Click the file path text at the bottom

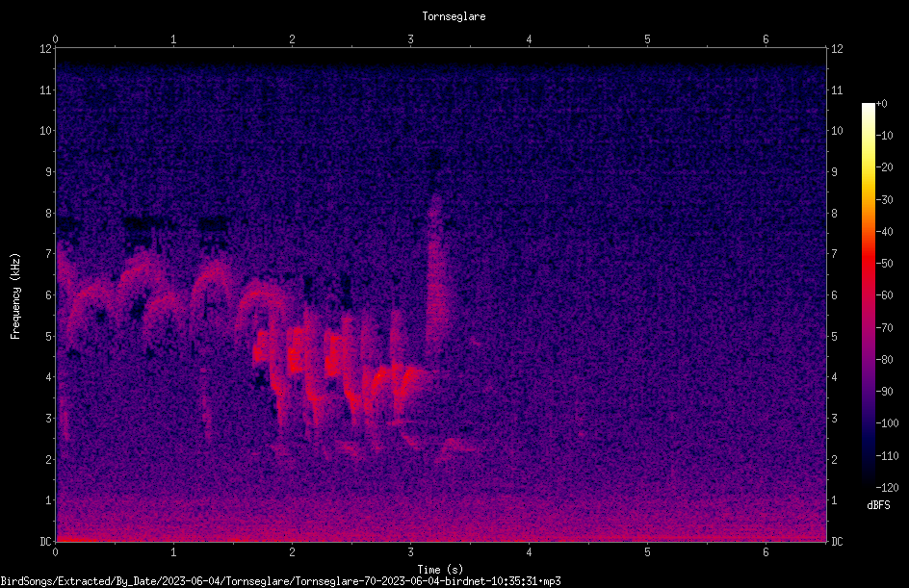pyautogui.click(x=280, y=581)
